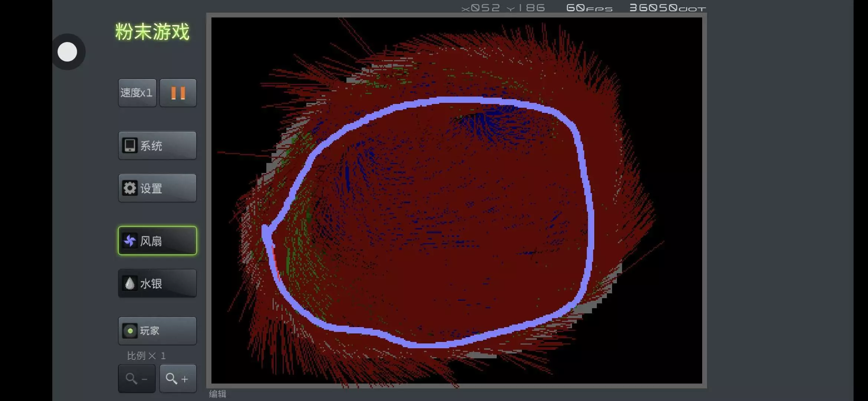This screenshot has width=868, height=401.
Task: Click the 比例 × 1 scale label
Action: (x=146, y=356)
